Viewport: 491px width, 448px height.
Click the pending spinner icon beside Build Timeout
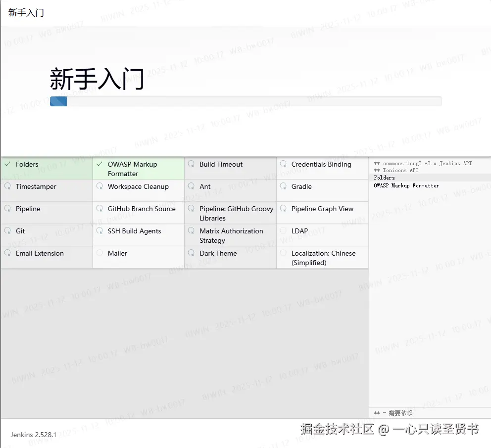(192, 164)
